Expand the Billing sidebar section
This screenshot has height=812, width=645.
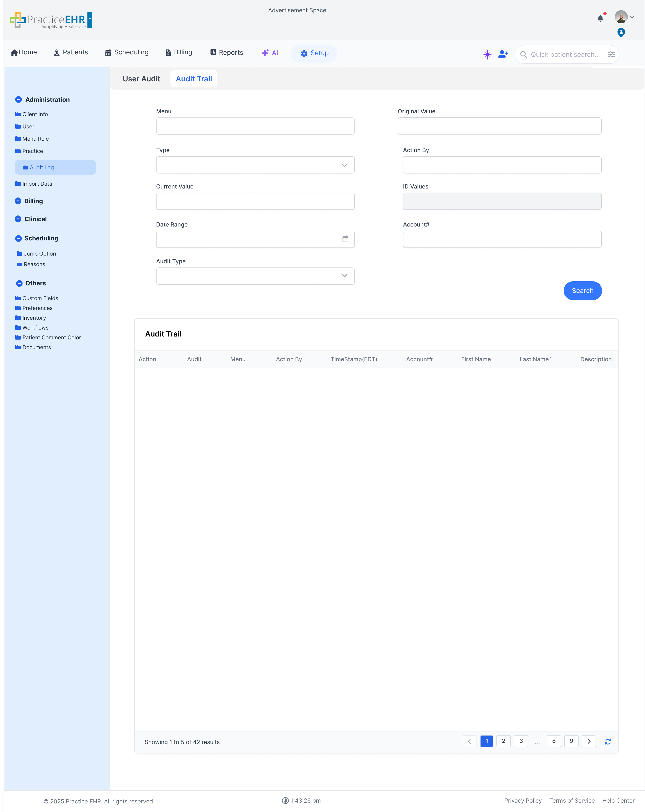[18, 201]
